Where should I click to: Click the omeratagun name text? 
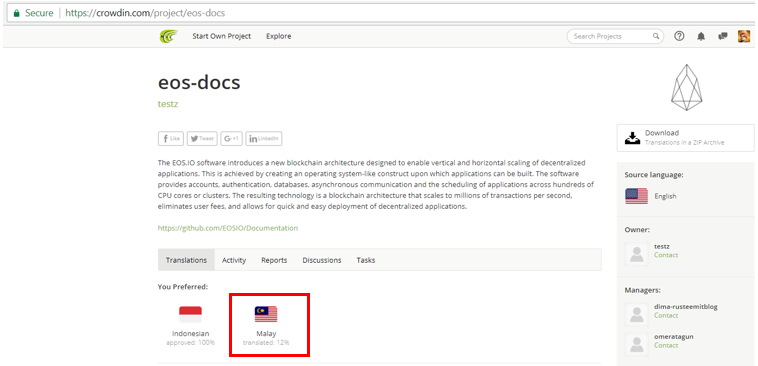pyautogui.click(x=673, y=337)
